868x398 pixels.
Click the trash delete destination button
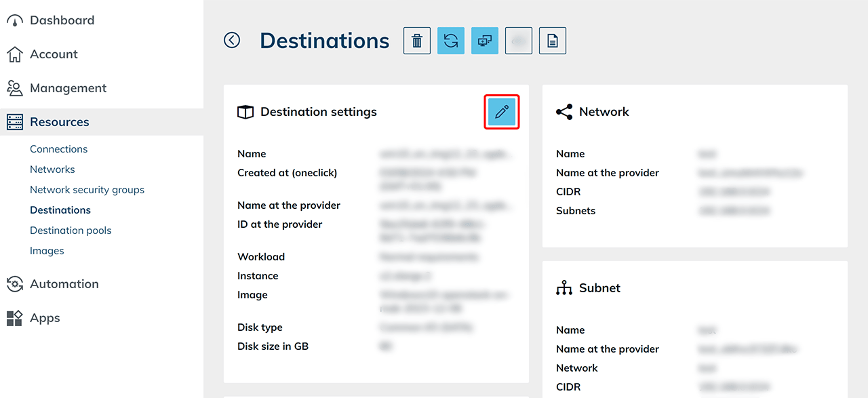coord(417,41)
